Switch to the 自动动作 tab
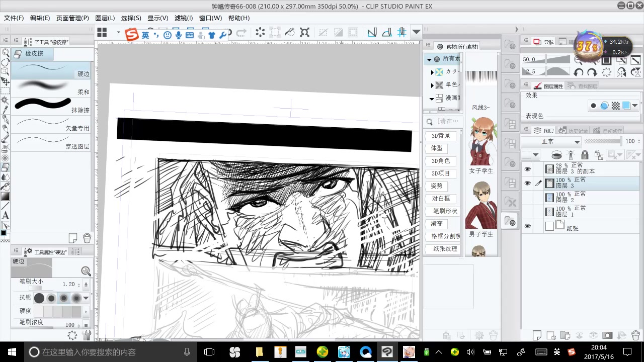 tap(607, 131)
